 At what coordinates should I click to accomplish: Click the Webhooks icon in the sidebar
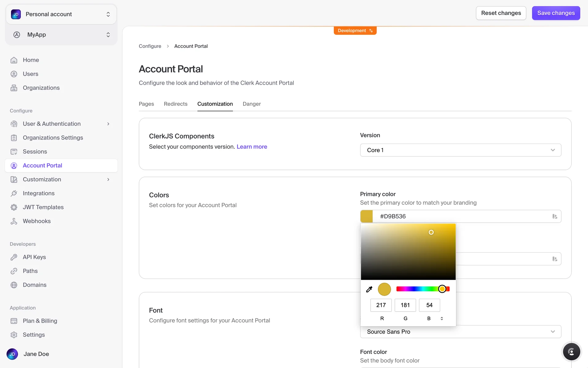pos(14,221)
